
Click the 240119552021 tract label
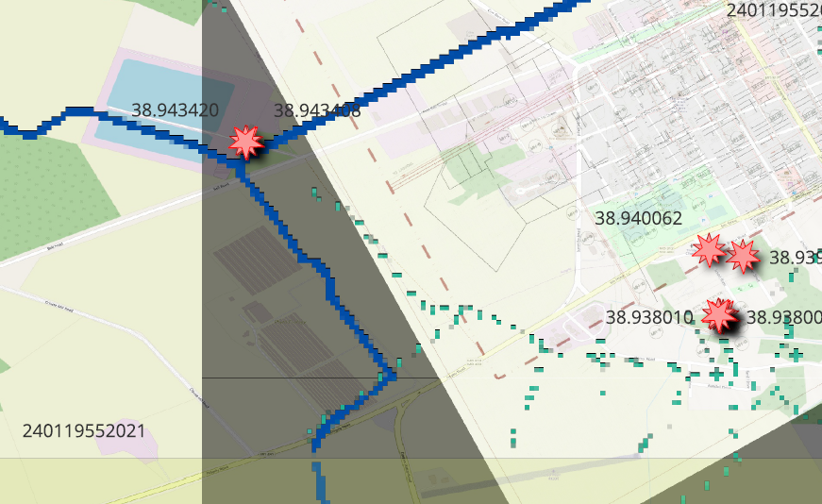pos(84,431)
